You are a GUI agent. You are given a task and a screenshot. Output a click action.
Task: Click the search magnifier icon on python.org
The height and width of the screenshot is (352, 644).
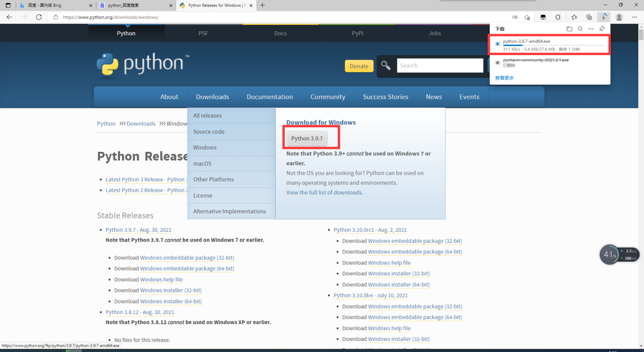point(386,65)
